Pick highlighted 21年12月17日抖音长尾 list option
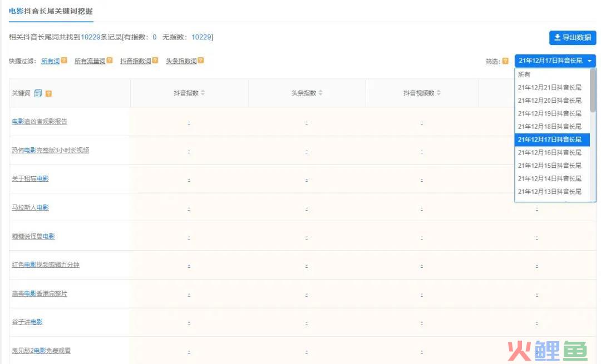Viewport: 601px width, 364px height. (x=553, y=139)
